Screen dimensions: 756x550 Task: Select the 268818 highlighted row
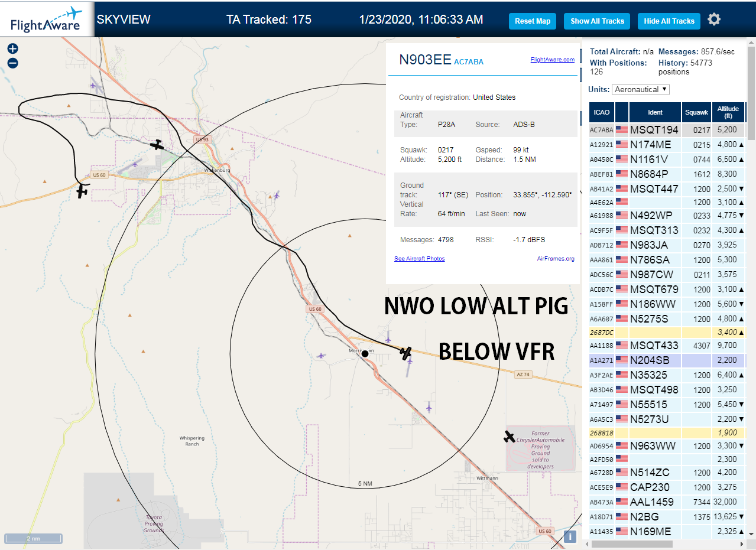(667, 433)
